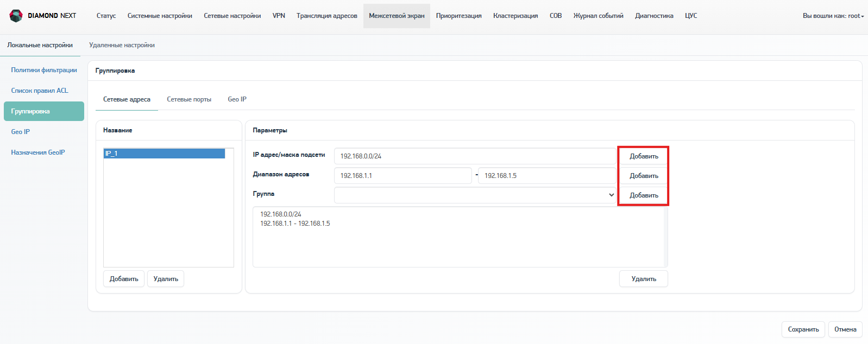Click Добавить next to Группа
868x344 pixels.
tap(644, 195)
